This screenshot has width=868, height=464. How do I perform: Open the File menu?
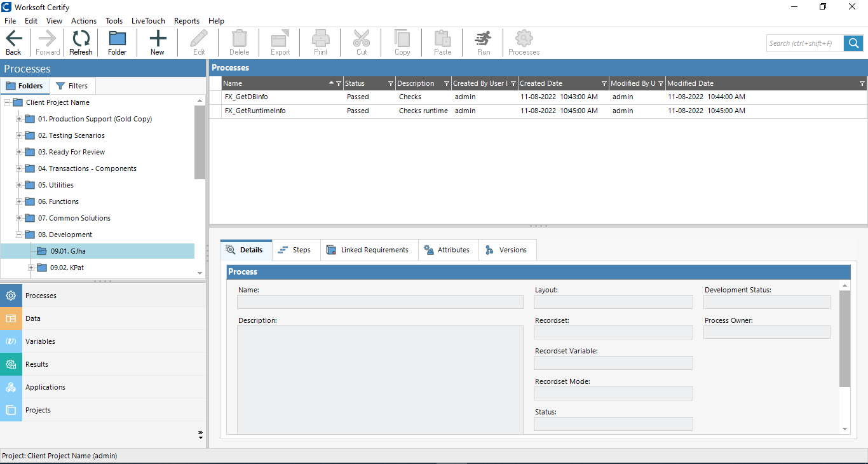(x=10, y=21)
